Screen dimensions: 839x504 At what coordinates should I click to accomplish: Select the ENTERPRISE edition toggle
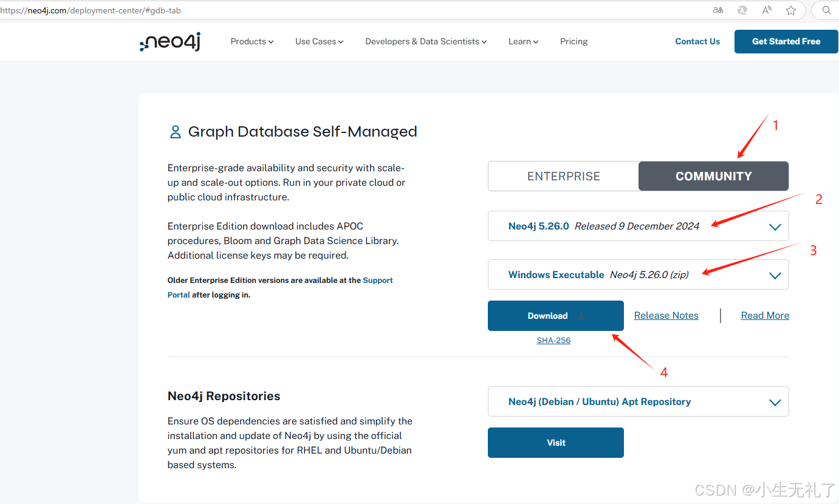click(563, 176)
